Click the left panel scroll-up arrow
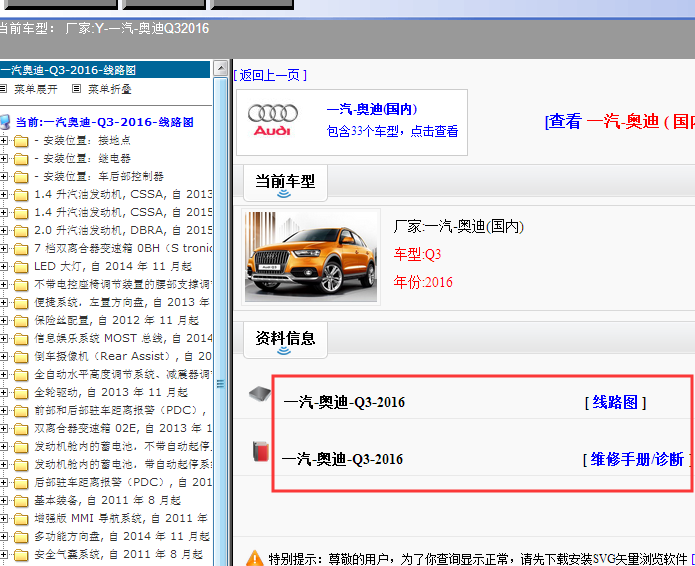This screenshot has width=695, height=566. coord(220,68)
